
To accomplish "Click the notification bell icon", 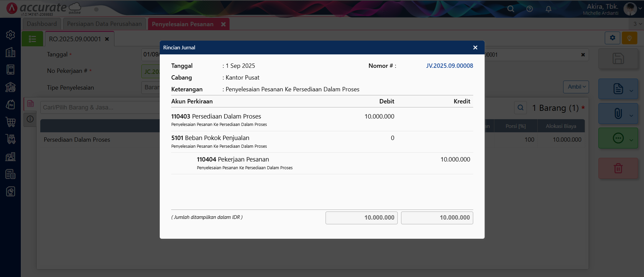I will pyautogui.click(x=548, y=9).
